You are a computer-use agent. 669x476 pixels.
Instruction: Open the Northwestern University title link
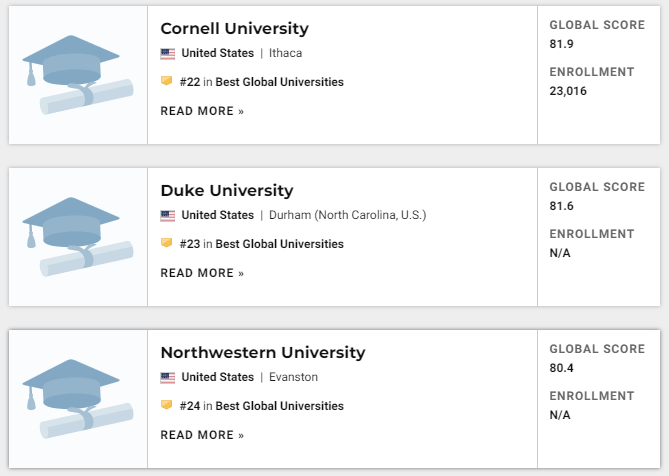[x=263, y=353]
